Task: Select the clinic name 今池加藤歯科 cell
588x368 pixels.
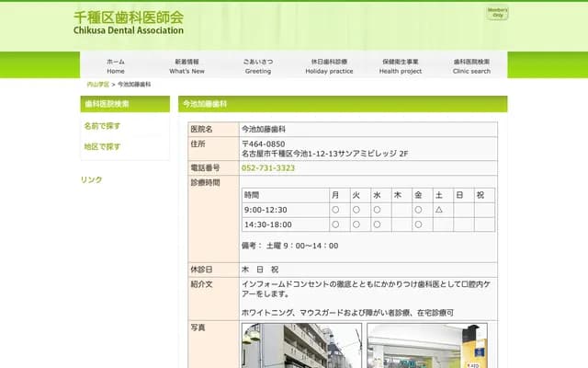Action: (x=368, y=129)
